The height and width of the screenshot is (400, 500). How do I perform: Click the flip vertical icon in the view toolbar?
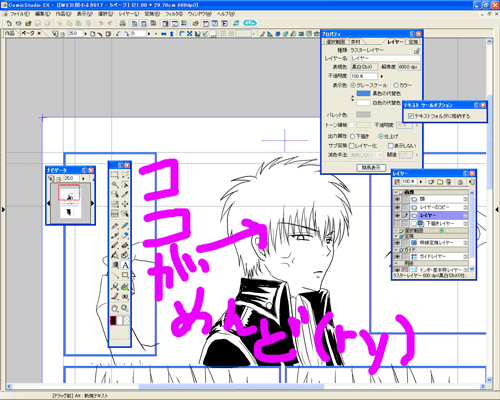(171, 34)
